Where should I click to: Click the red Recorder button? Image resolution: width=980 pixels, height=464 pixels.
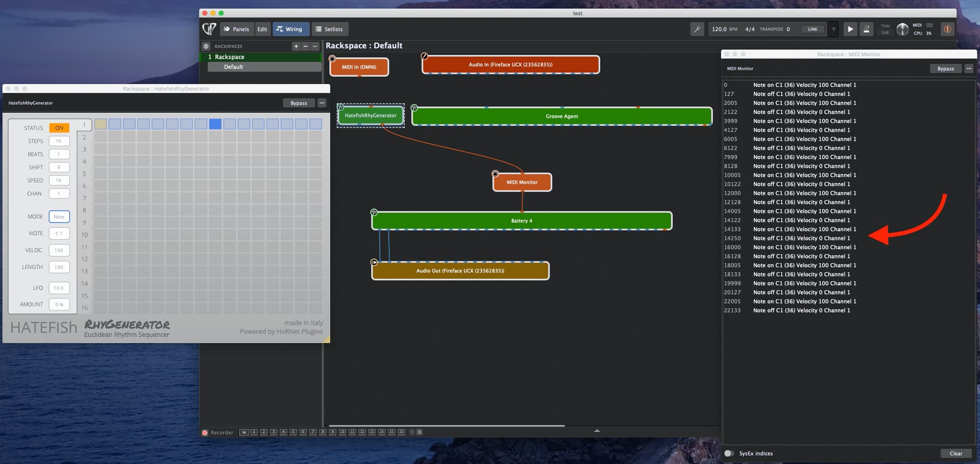pyautogui.click(x=205, y=432)
